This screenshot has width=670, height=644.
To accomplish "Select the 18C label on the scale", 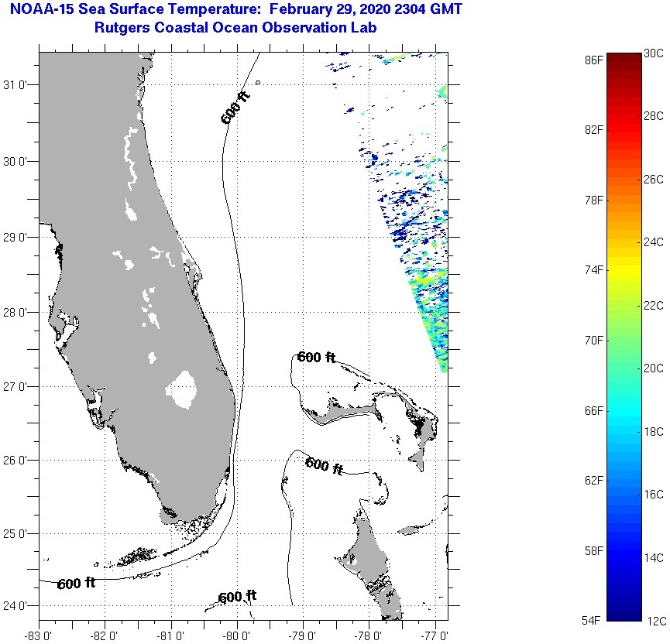I will tap(654, 431).
